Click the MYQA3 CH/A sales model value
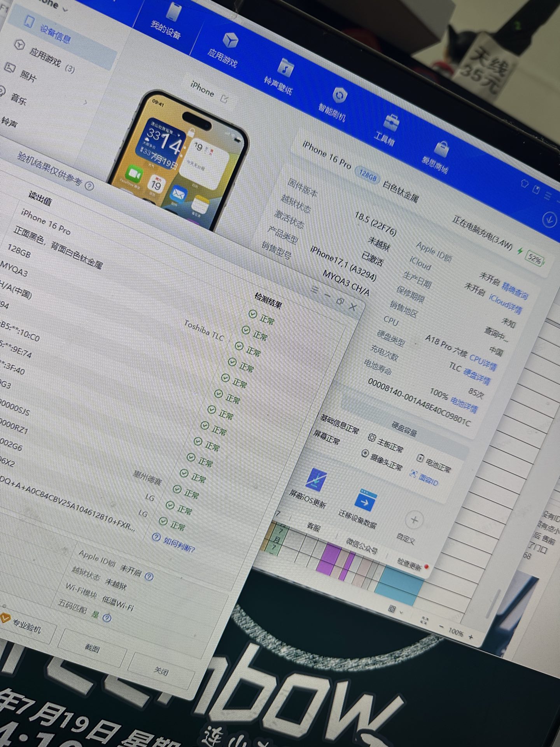 [346, 282]
